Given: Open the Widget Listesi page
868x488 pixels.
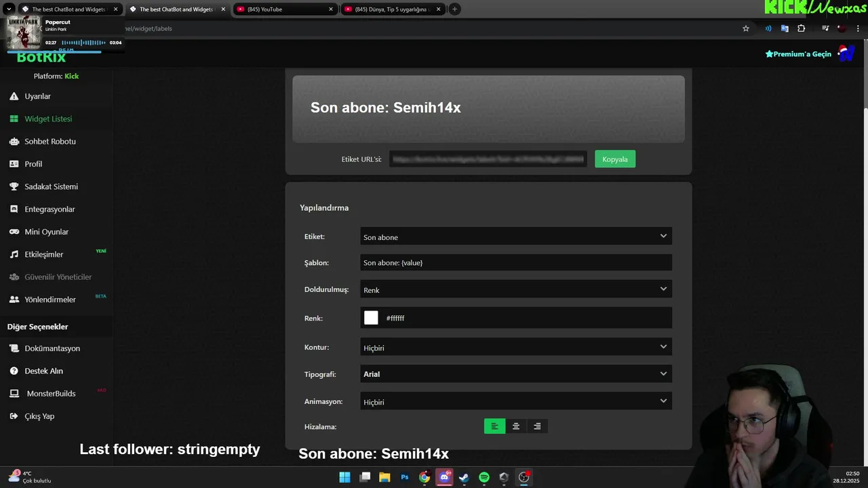Looking at the screenshot, I should pyautogui.click(x=48, y=119).
